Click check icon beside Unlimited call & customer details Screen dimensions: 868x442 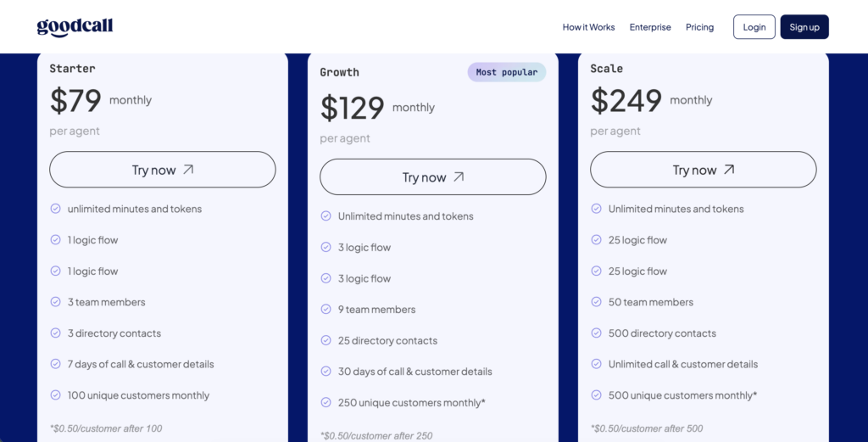coord(596,364)
